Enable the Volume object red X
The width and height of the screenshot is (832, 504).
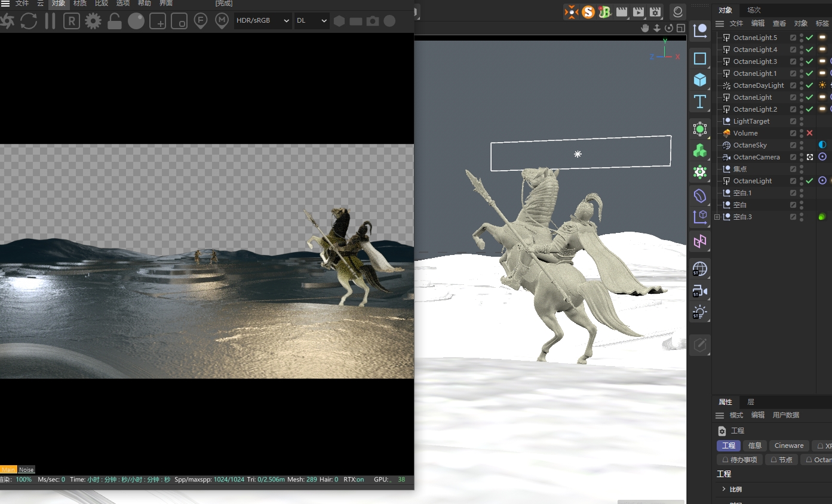coord(809,133)
